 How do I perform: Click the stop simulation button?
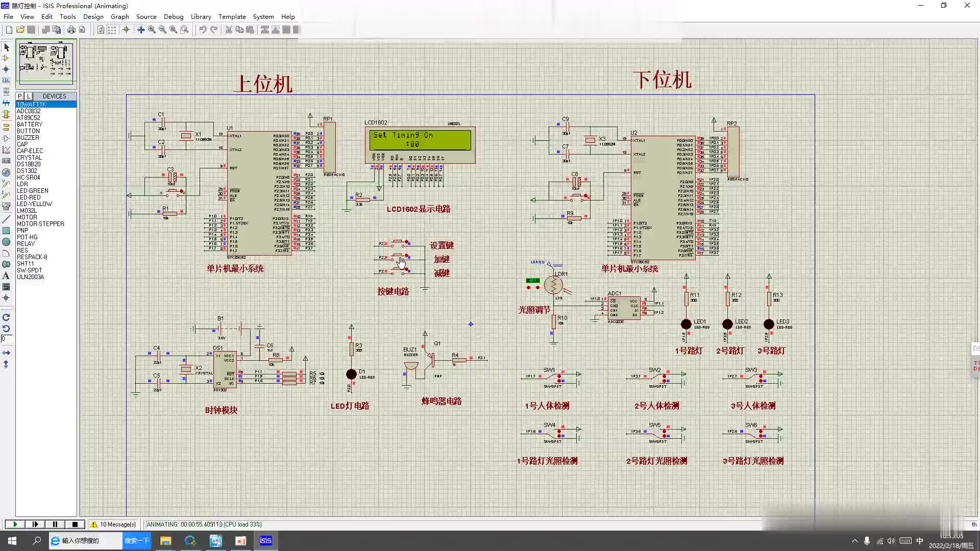[x=75, y=524]
